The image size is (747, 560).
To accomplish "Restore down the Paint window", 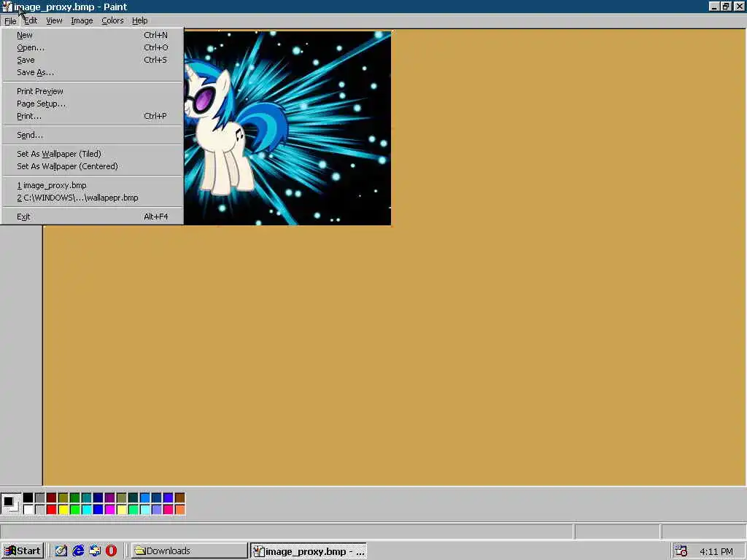I will click(x=726, y=6).
